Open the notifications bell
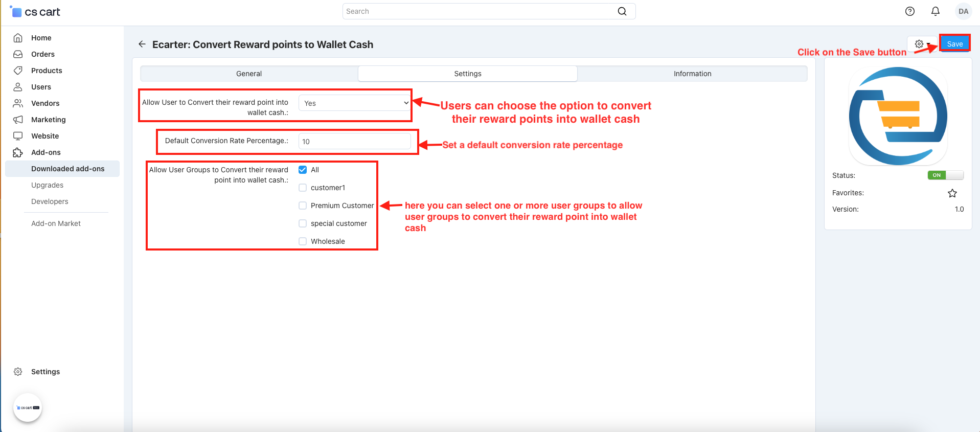This screenshot has width=980, height=432. click(x=935, y=11)
